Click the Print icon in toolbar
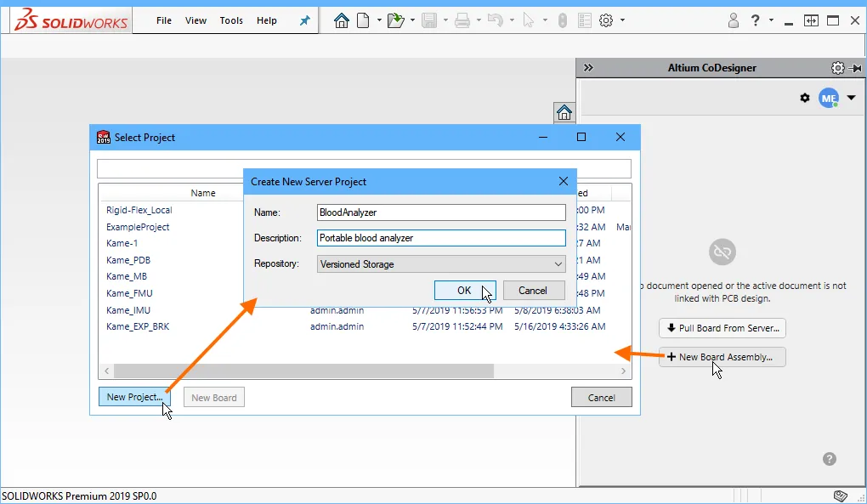867x504 pixels. [x=462, y=20]
